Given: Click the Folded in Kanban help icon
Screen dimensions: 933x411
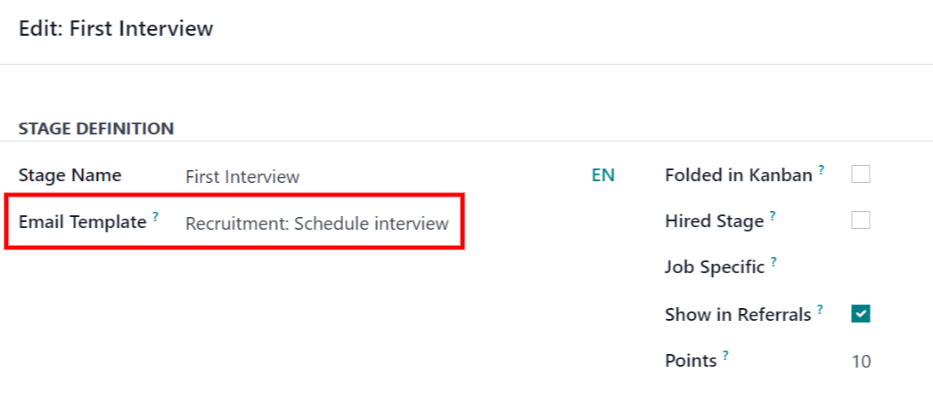Looking at the screenshot, I should (x=822, y=170).
